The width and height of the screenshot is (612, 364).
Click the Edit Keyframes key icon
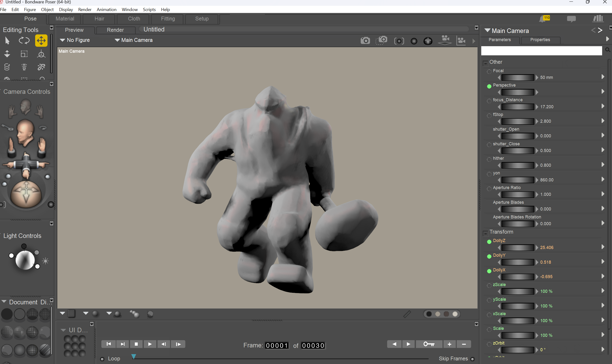(x=429, y=344)
